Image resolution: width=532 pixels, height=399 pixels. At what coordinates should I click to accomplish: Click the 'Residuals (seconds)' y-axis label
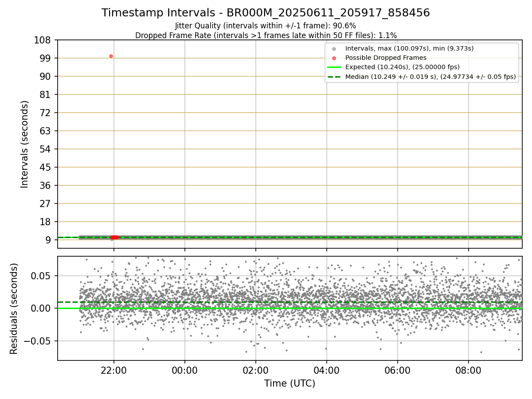pos(14,309)
